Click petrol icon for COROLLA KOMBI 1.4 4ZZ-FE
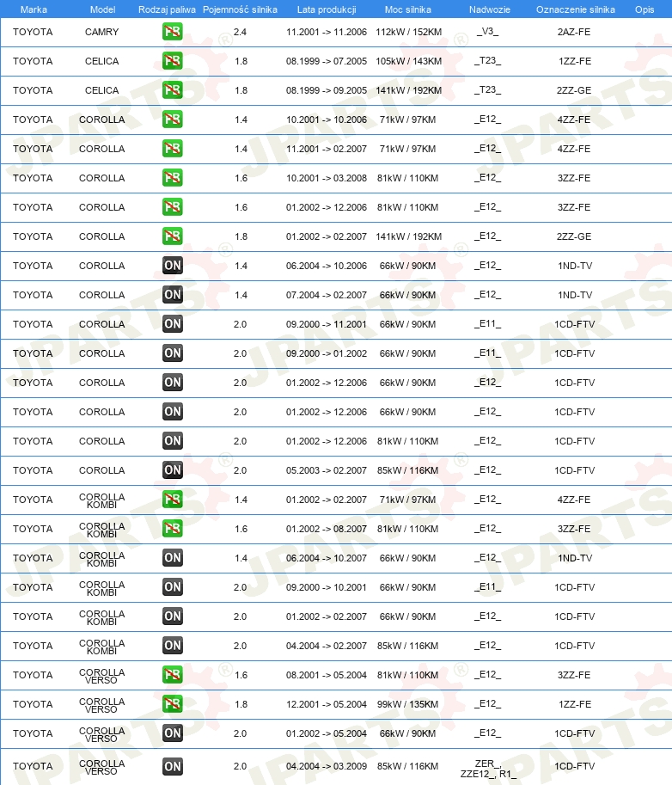 click(x=172, y=500)
